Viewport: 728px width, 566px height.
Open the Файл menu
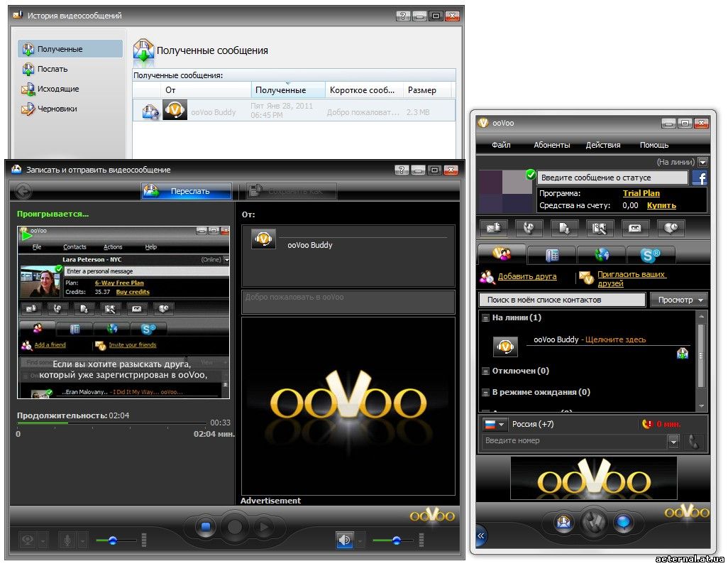click(501, 145)
